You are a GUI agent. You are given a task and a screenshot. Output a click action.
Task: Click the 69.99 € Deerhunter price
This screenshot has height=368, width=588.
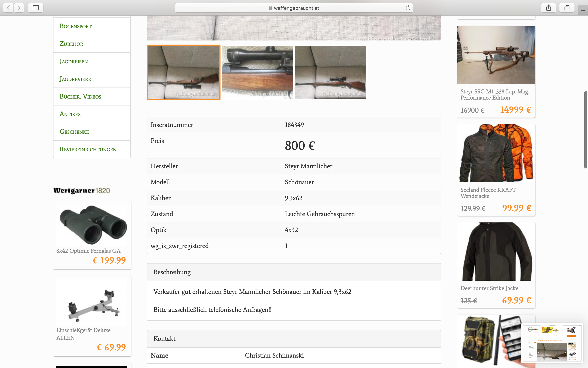coord(517,300)
